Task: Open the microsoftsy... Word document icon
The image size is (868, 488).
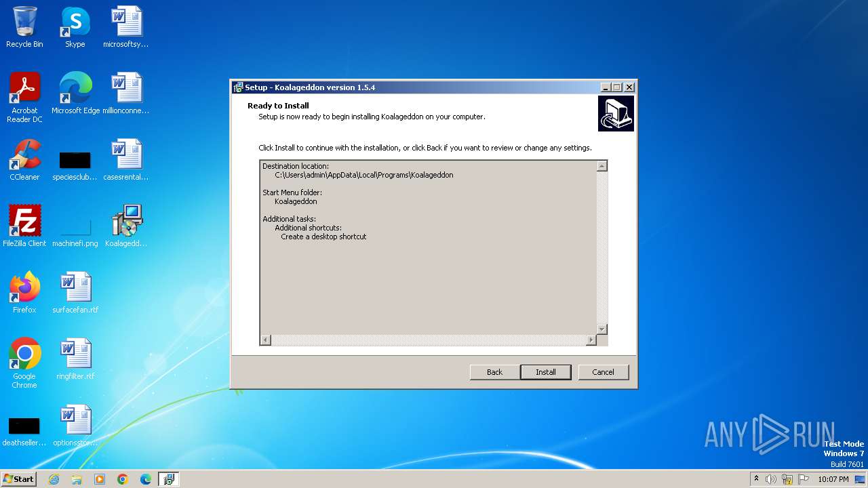Action: [126, 27]
